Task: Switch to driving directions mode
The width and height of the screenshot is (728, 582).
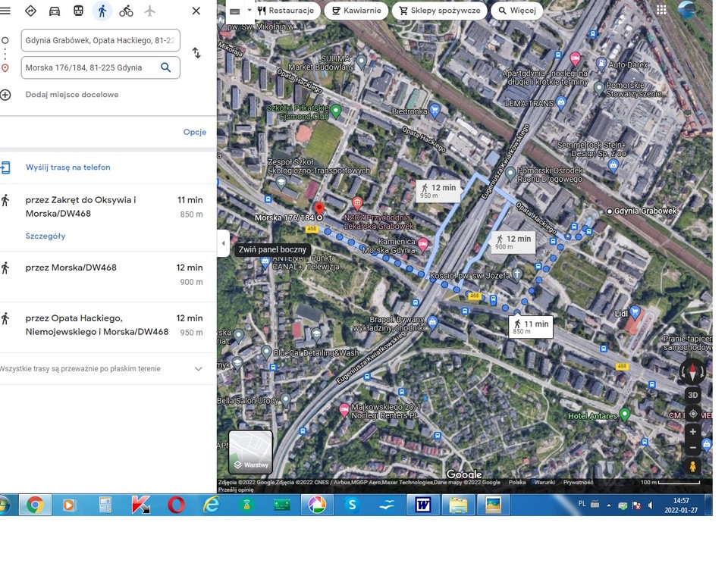Action: 55,11
